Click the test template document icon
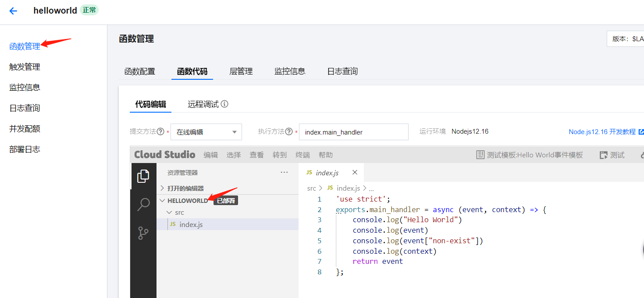This screenshot has height=298, width=644. 480,155
